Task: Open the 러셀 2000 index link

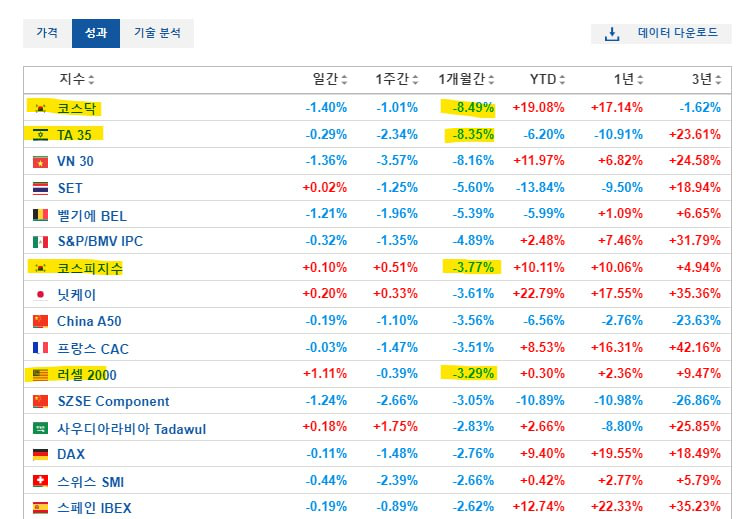Action: click(x=88, y=376)
